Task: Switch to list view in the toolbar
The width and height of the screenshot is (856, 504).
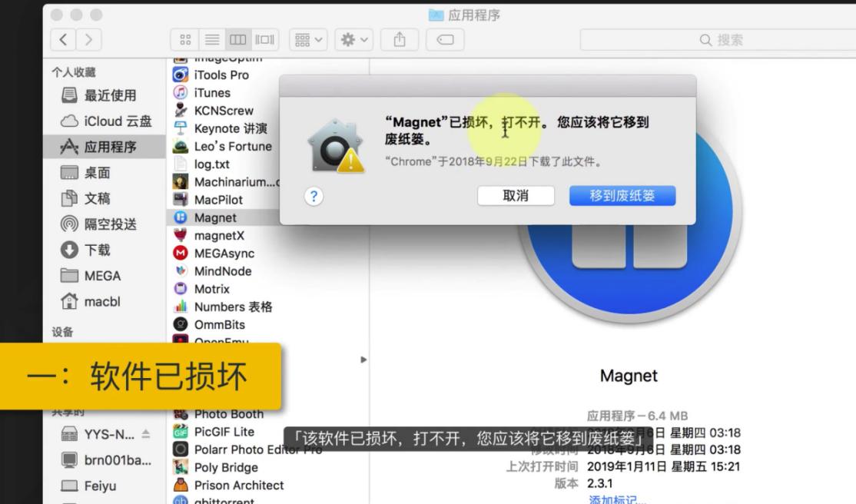Action: click(211, 39)
